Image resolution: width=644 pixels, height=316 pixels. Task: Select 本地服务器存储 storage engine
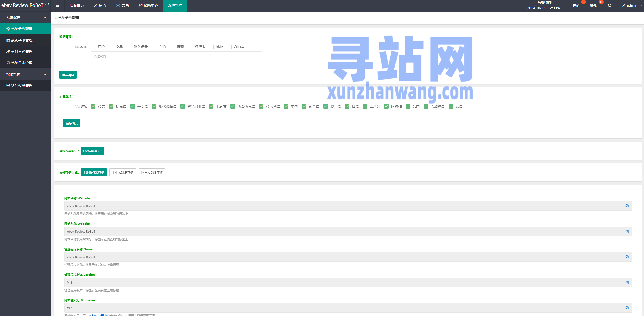pyautogui.click(x=94, y=172)
